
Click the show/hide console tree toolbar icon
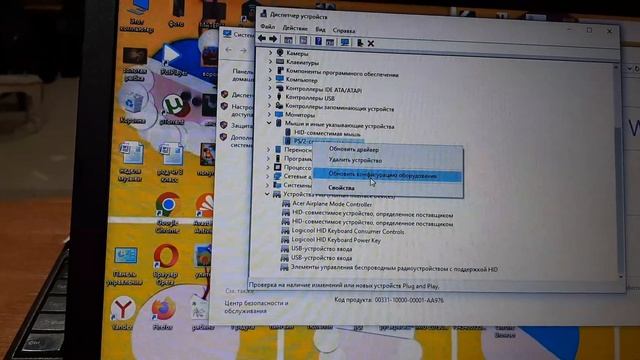[288, 40]
